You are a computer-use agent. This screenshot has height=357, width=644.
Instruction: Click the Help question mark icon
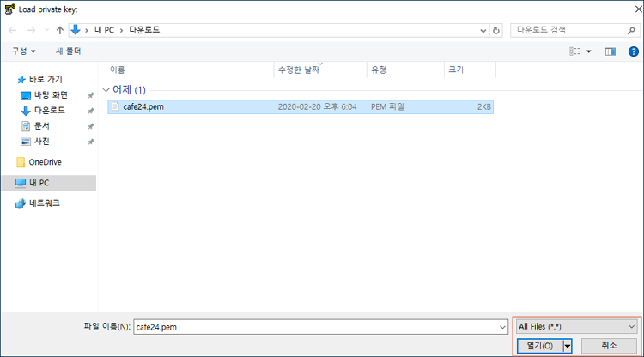click(x=631, y=51)
